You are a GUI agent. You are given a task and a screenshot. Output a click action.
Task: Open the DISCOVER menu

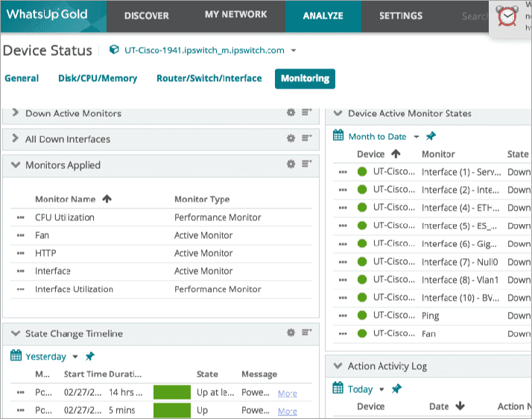tap(146, 16)
